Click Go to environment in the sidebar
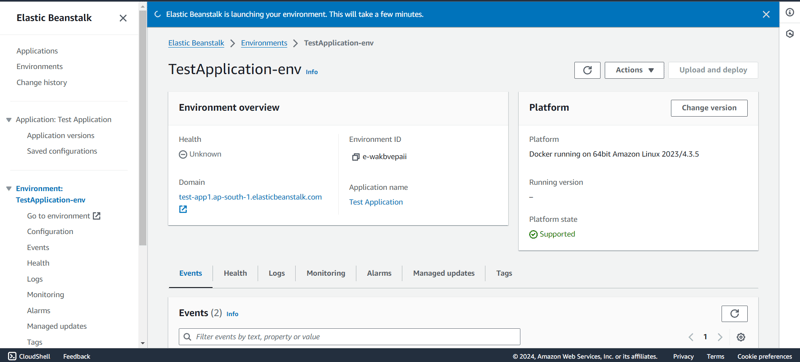Image resolution: width=800 pixels, height=362 pixels. [59, 216]
